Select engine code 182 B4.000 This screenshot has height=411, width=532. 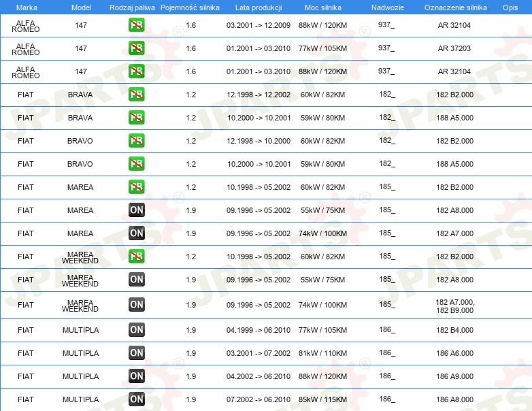454,330
